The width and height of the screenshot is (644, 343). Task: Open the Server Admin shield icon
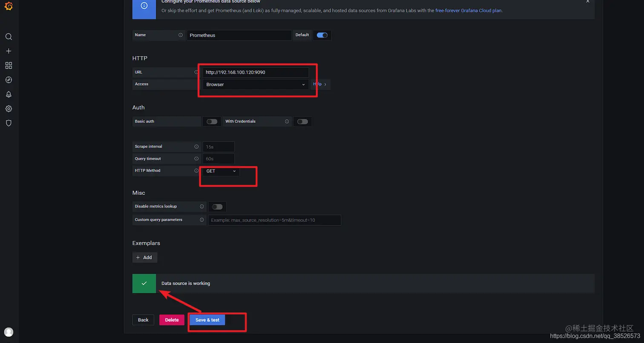tap(9, 123)
